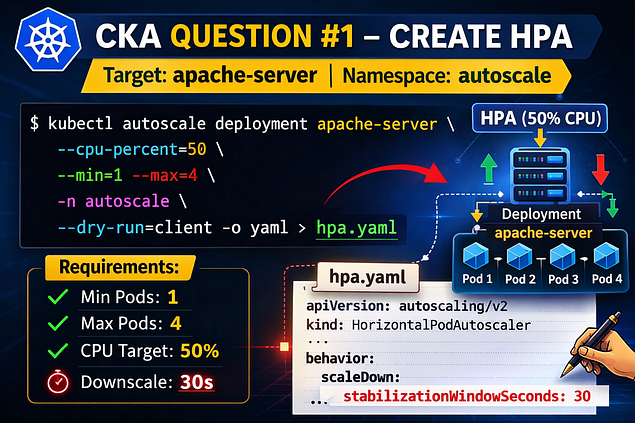
Task: Click the green checkmark beside CPU Target
Action: [x=58, y=351]
